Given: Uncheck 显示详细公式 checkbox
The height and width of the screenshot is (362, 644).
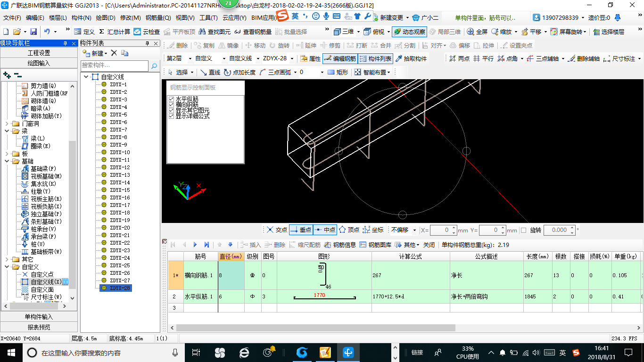Looking at the screenshot, I should click(171, 116).
